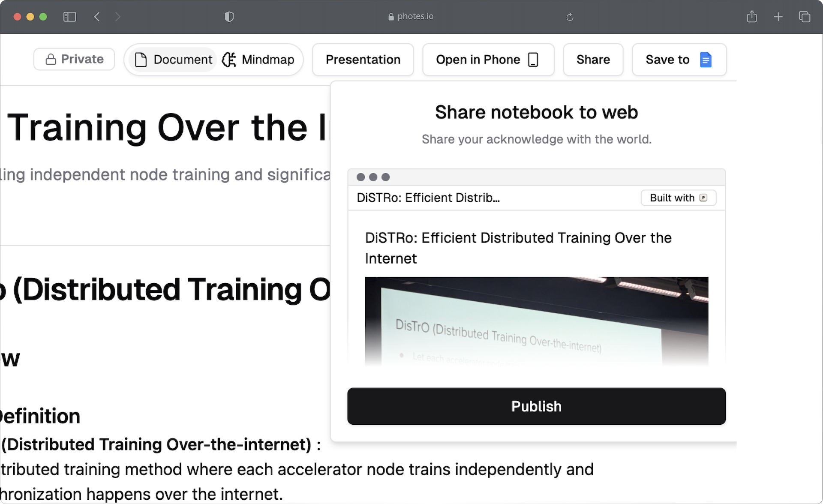Click the Document icon tab
Image resolution: width=823 pixels, height=504 pixels.
click(172, 59)
